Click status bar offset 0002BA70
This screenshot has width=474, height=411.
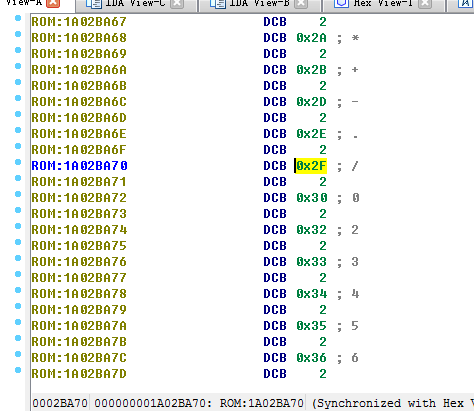[60, 403]
